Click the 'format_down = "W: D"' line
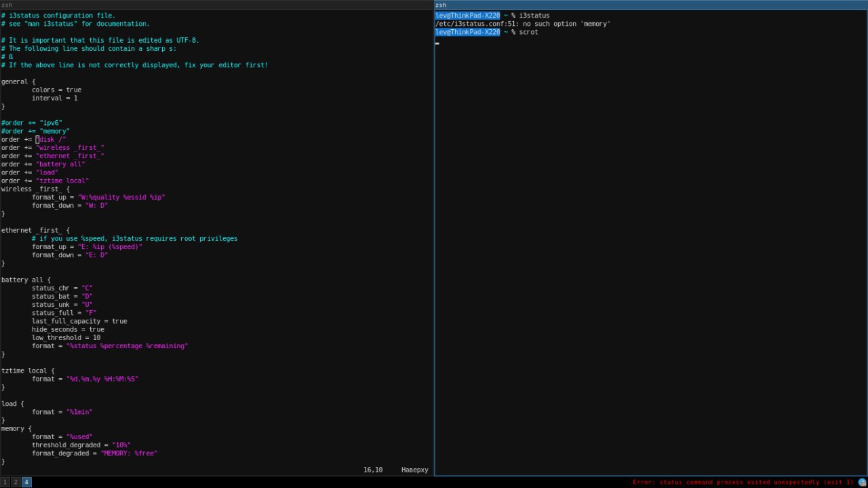The image size is (868, 488). (70, 205)
